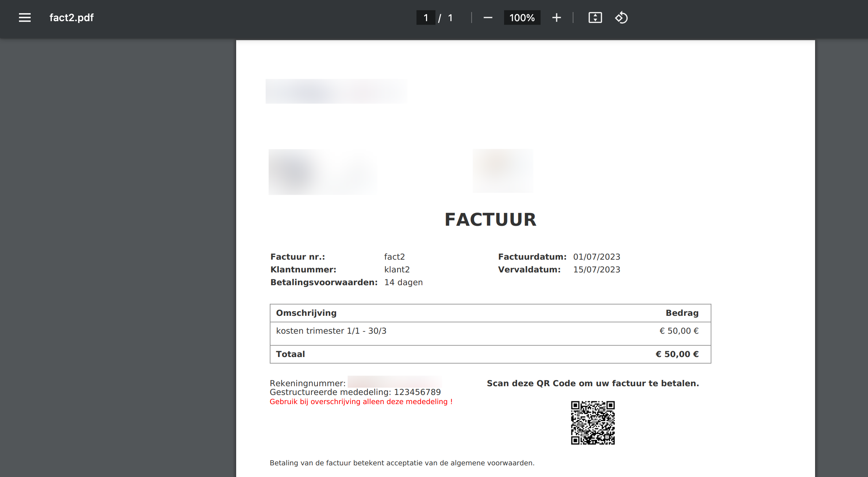Rotate the document counterclockwise
The height and width of the screenshot is (477, 868).
click(x=621, y=18)
